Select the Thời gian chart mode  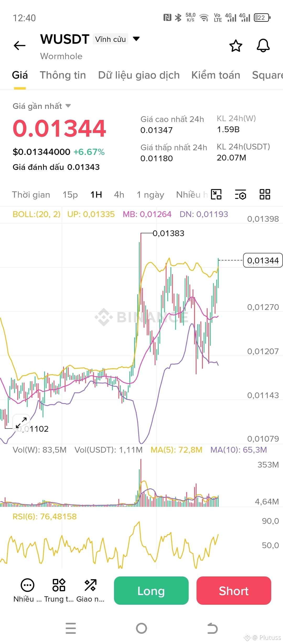[x=31, y=195]
